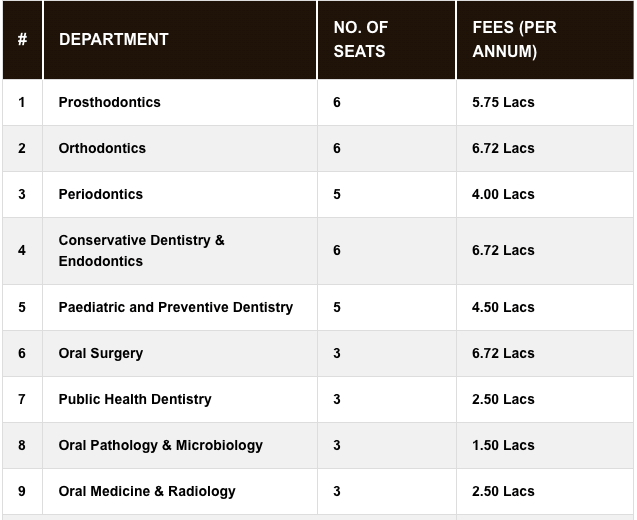Click the Periodontics row label
This screenshot has width=637, height=520.
[x=100, y=194]
